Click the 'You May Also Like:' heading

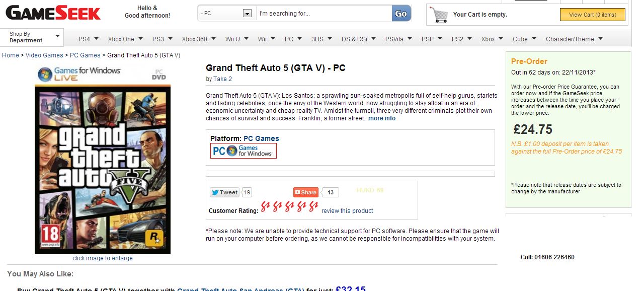coord(40,274)
